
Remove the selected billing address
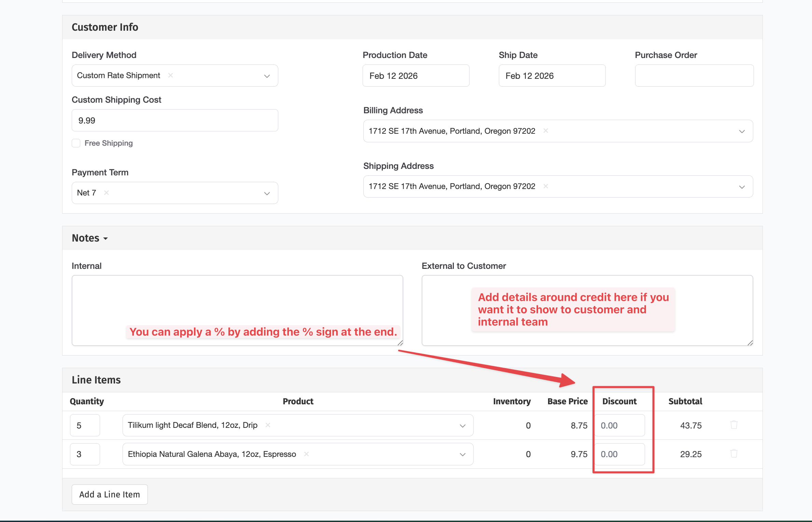point(546,131)
